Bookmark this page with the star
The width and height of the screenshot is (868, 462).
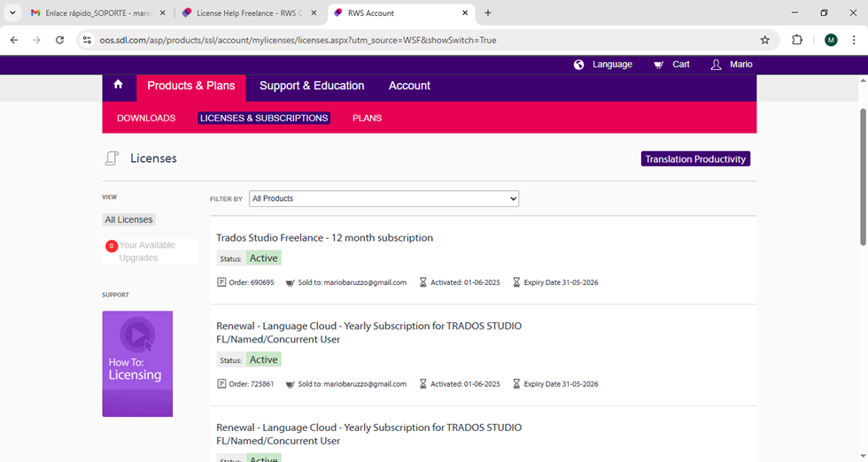point(765,40)
